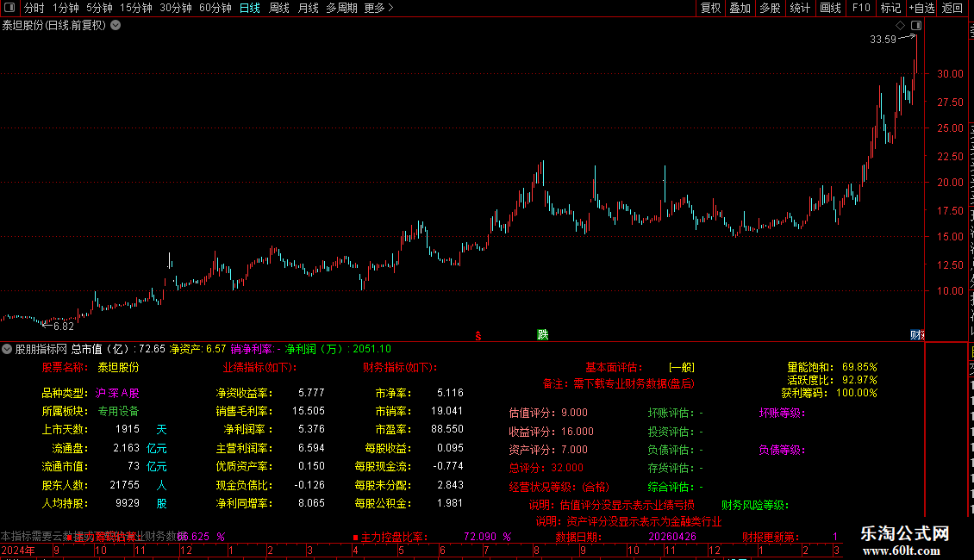Click 2024年 on the time axis
This screenshot has width=974, height=560.
18,550
